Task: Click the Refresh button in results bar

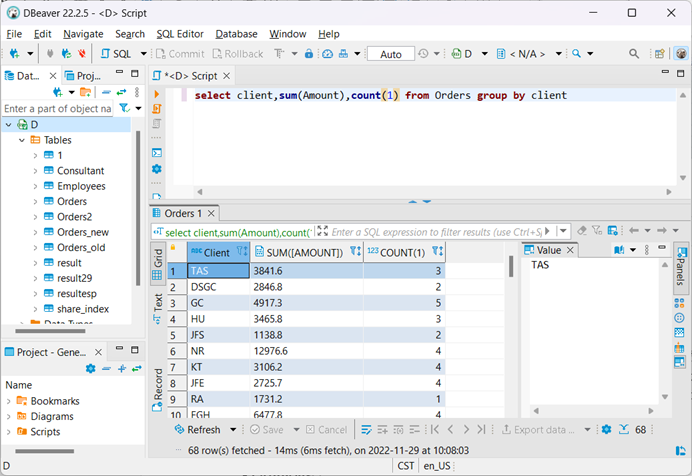Action: click(196, 429)
